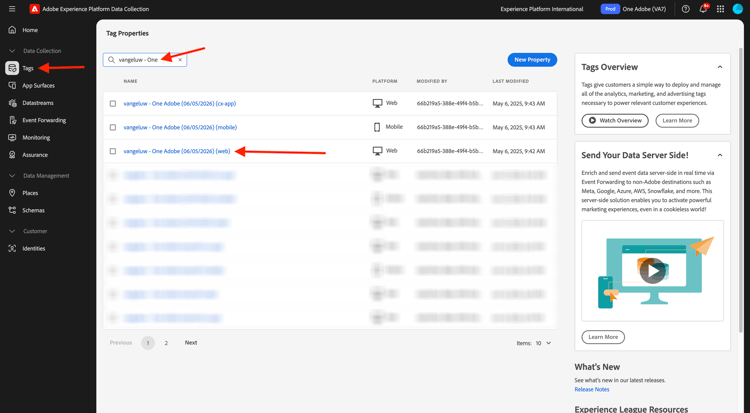Open the notifications bell

click(x=703, y=9)
